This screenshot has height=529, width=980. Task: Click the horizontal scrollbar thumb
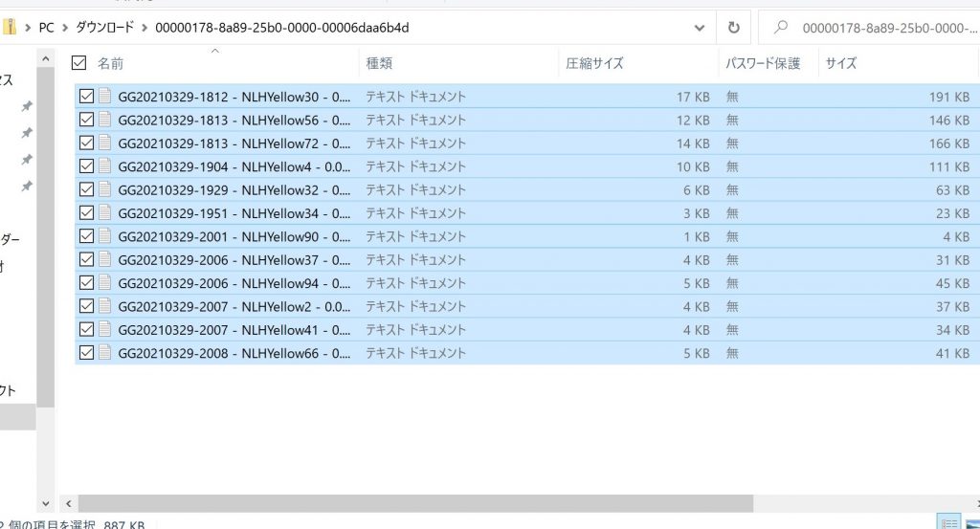click(415, 503)
